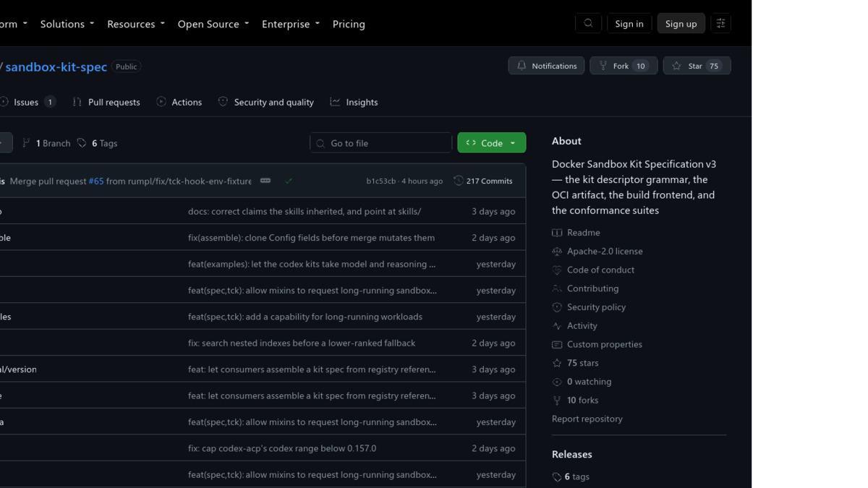Fork the repository using the Fork button
The image size is (868, 488).
(x=624, y=66)
